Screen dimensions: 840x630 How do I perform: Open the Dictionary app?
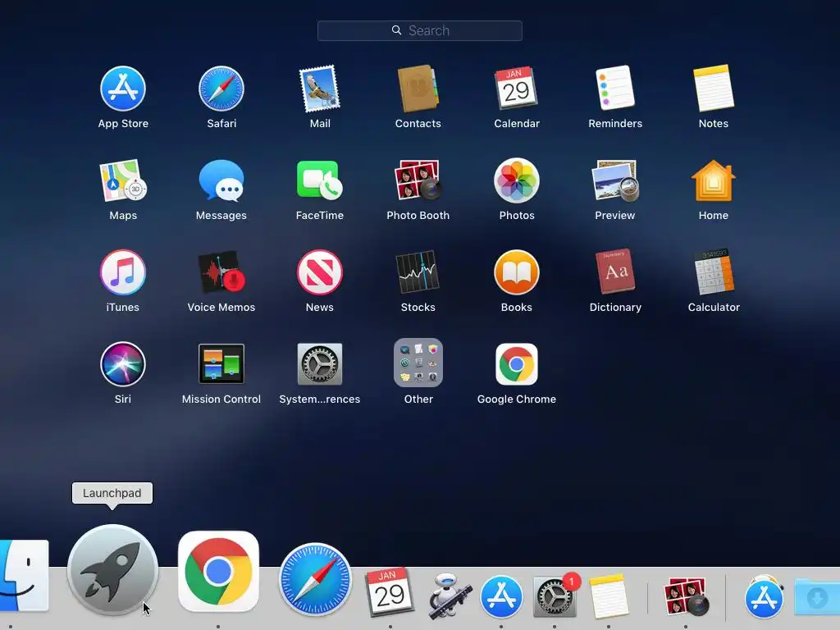pyautogui.click(x=615, y=272)
